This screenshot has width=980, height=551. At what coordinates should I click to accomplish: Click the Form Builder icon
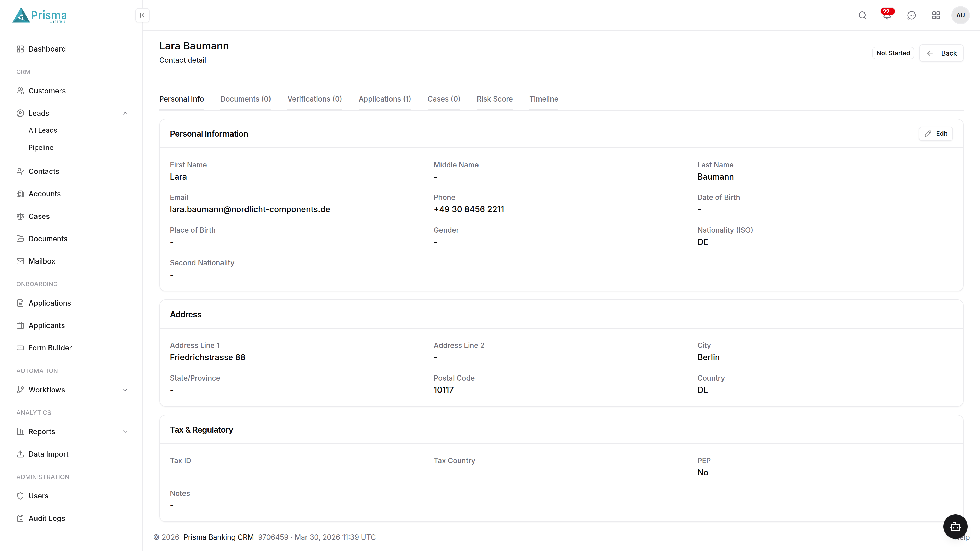20,348
